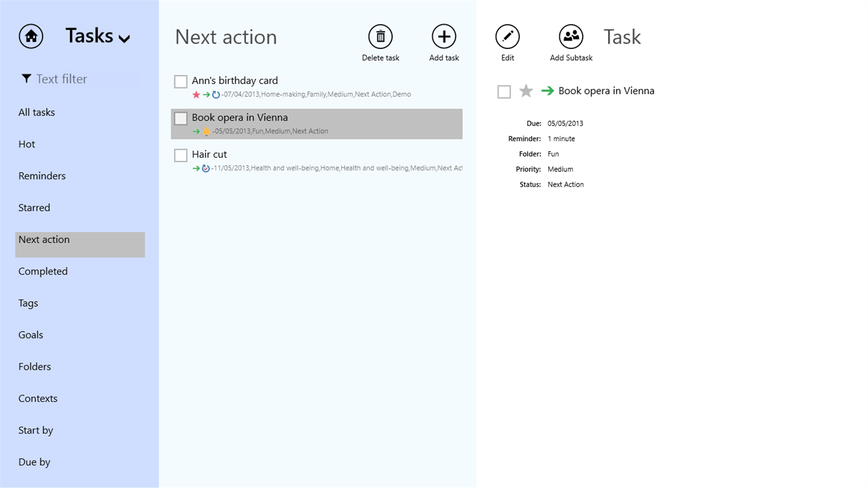Click the Edit pencil icon
Image resolution: width=868 pixels, height=488 pixels.
pos(507,37)
